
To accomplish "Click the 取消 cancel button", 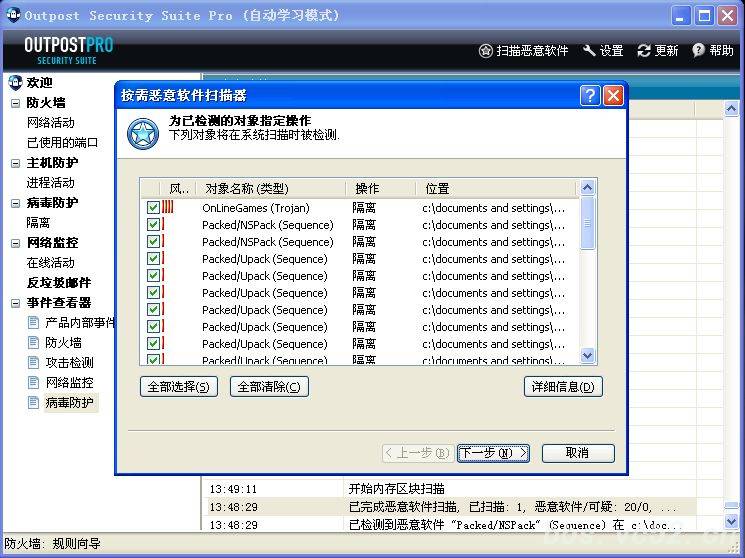I will tap(578, 453).
